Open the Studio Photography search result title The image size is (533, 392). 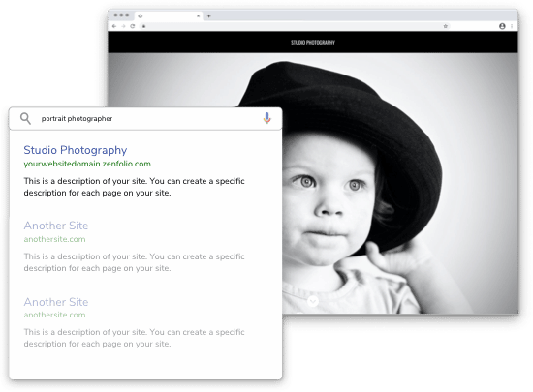click(x=76, y=150)
